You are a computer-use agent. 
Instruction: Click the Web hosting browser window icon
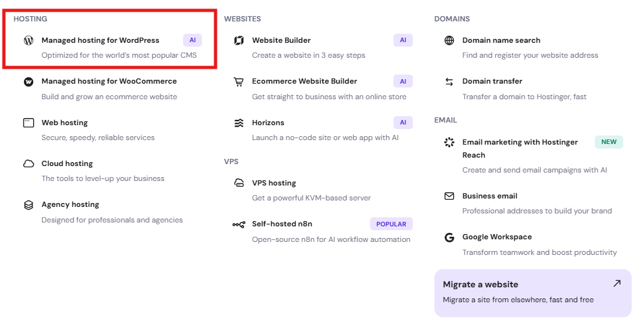click(29, 123)
